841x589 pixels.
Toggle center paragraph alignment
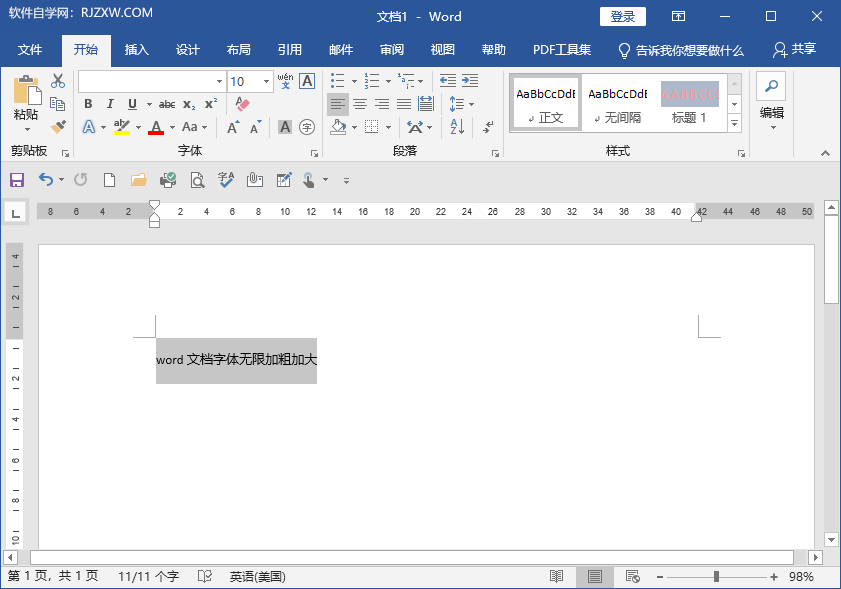coord(360,104)
